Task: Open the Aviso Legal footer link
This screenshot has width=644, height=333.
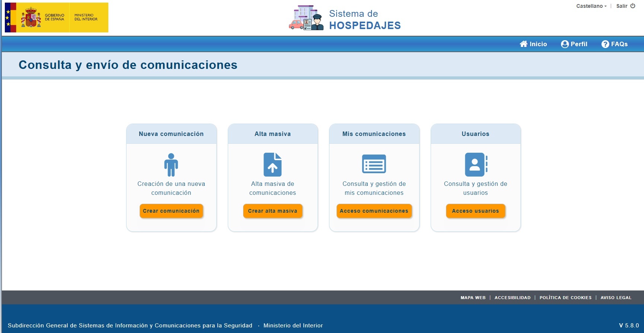Action: click(x=616, y=298)
